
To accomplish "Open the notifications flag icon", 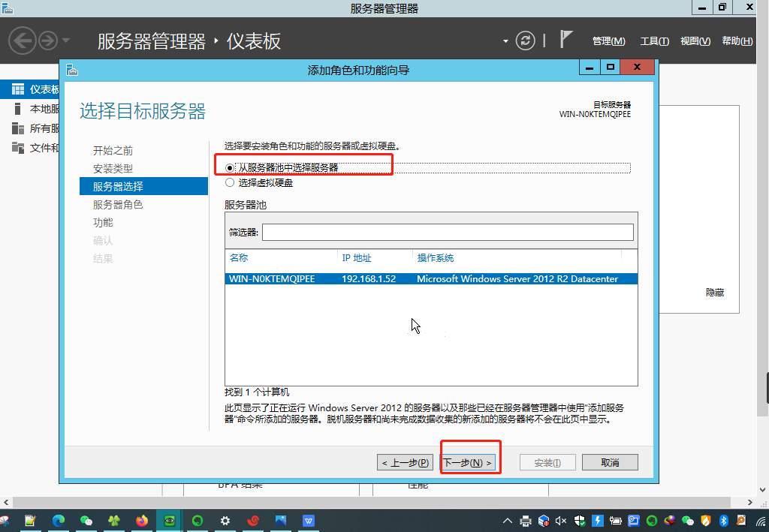I will coord(566,39).
